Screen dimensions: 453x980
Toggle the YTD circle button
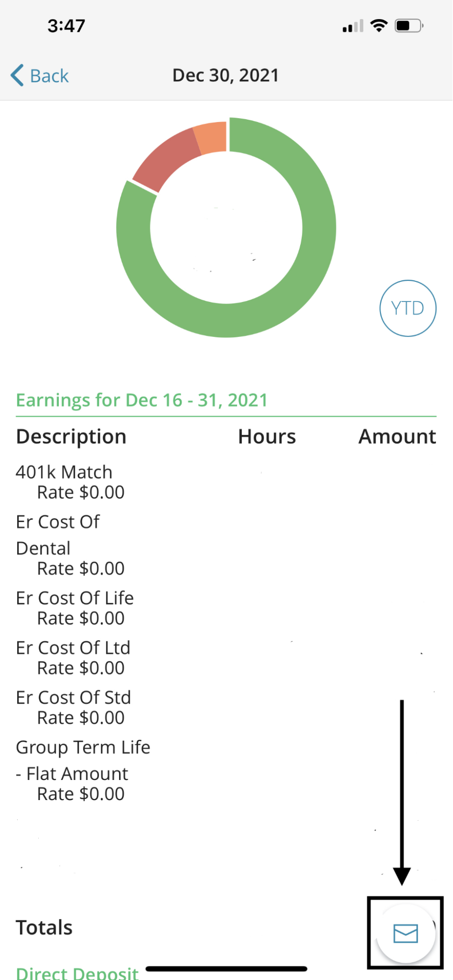[x=408, y=308]
